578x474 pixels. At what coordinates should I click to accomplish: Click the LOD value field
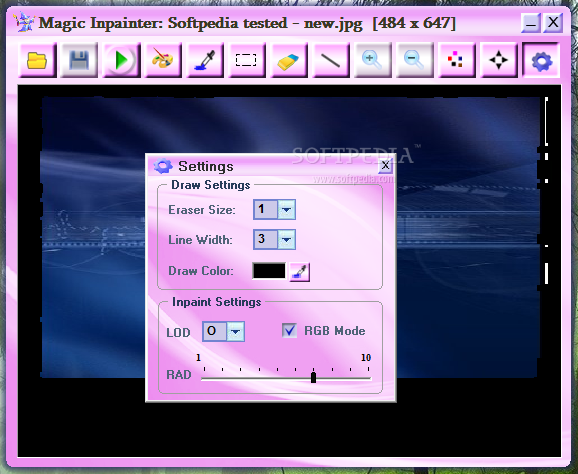[x=215, y=331]
